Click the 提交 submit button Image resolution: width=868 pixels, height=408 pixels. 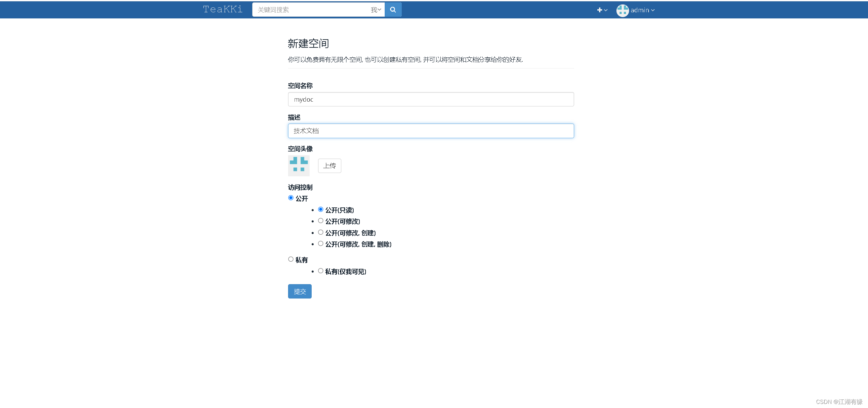pos(299,291)
